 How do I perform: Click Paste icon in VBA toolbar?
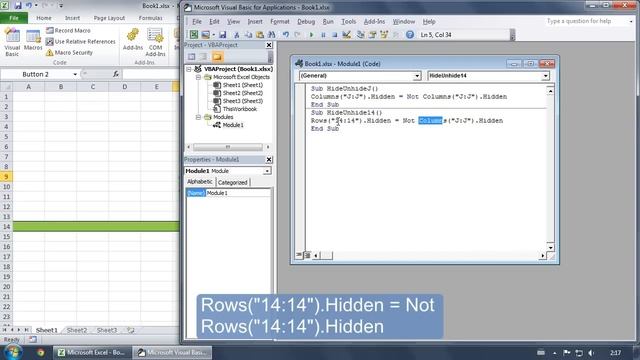click(x=260, y=35)
